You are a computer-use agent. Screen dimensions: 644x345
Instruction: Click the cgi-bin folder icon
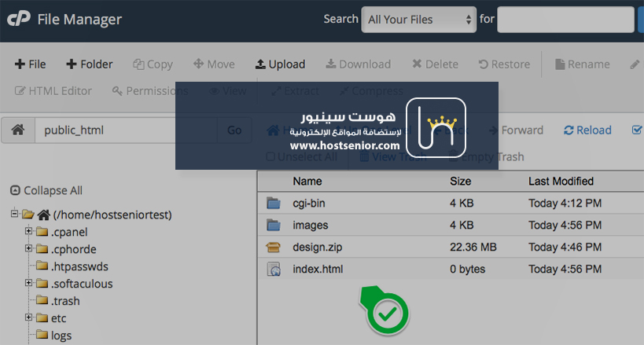[x=273, y=203]
